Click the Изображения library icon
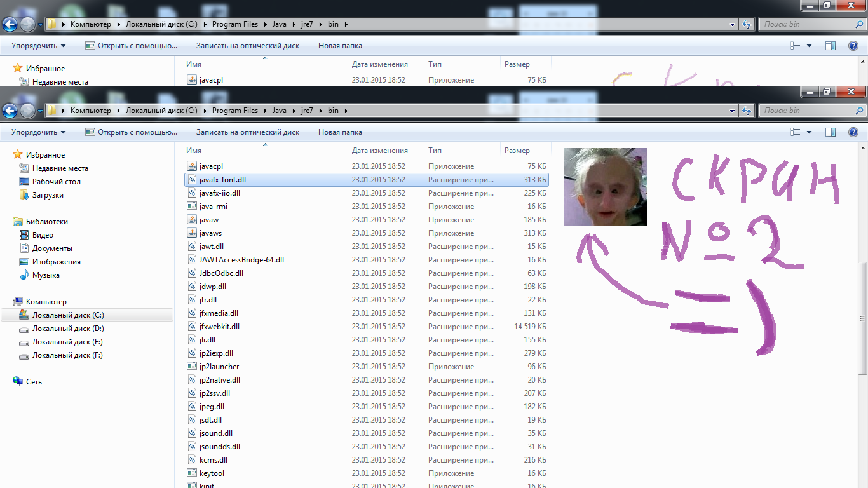Image resolution: width=868 pixels, height=488 pixels. click(x=24, y=262)
